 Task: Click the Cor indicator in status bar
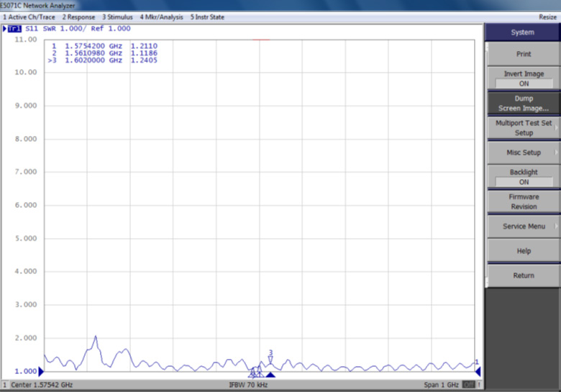point(469,385)
